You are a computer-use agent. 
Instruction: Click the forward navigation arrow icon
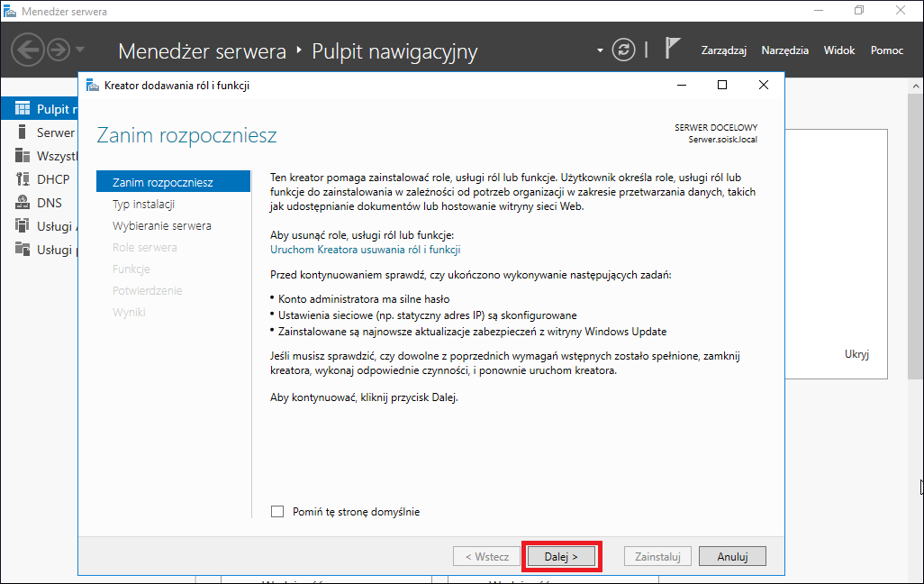59,50
